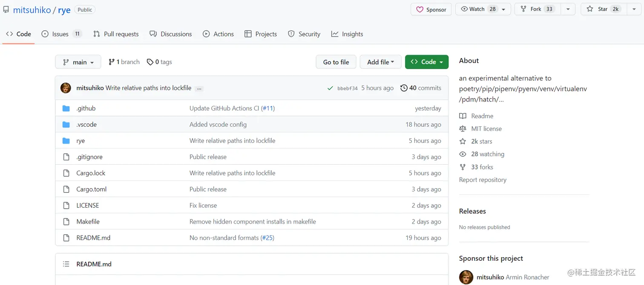644x285 pixels.
Task: Click the branch icon beside 1 branch
Action: pyautogui.click(x=112, y=62)
